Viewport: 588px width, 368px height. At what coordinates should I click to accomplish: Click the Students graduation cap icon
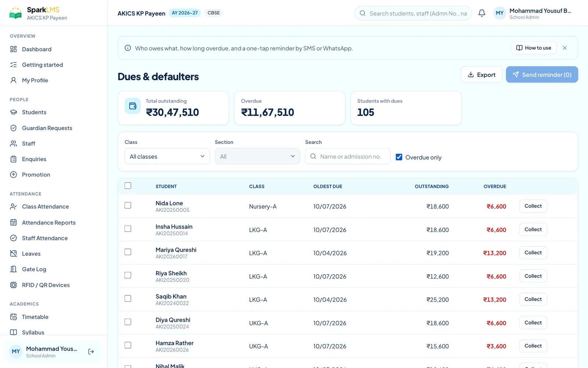(x=14, y=112)
